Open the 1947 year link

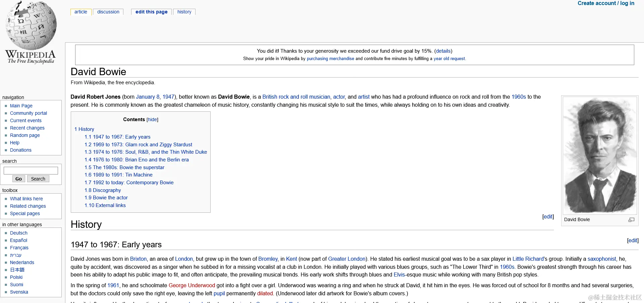pyautogui.click(x=168, y=97)
